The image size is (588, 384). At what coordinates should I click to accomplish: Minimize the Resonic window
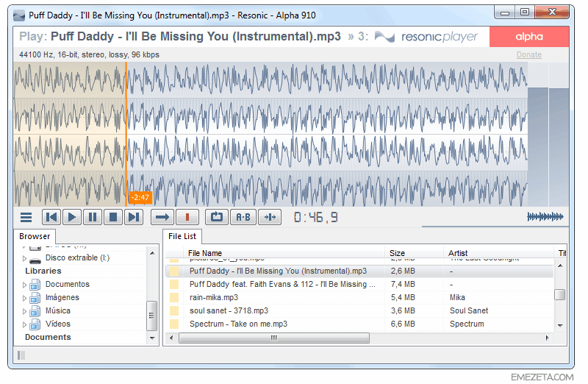pyautogui.click(x=505, y=13)
